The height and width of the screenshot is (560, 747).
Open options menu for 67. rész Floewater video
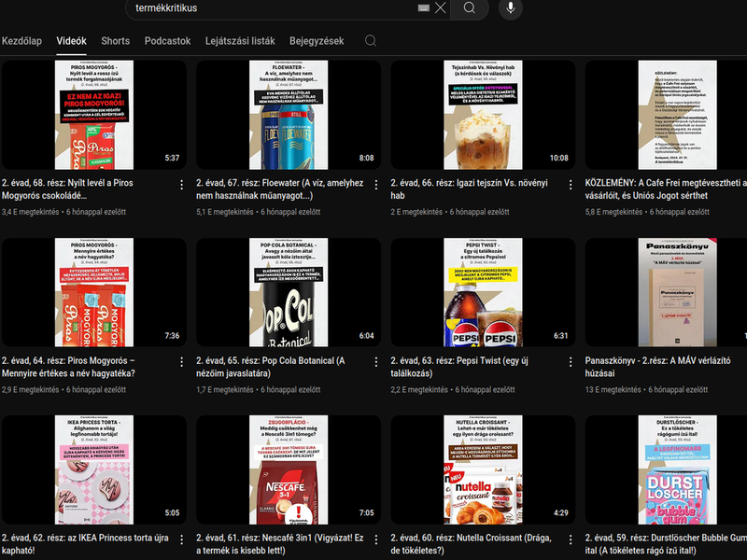click(x=376, y=185)
